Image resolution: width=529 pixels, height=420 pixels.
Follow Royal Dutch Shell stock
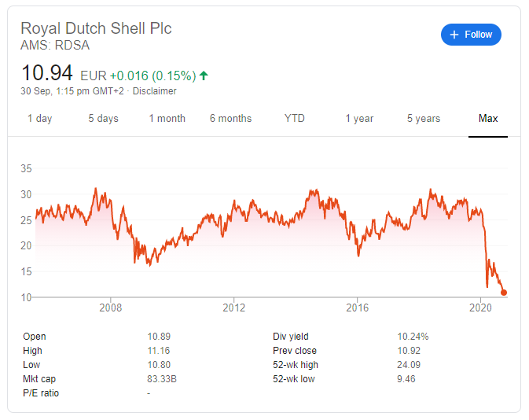[x=471, y=35]
